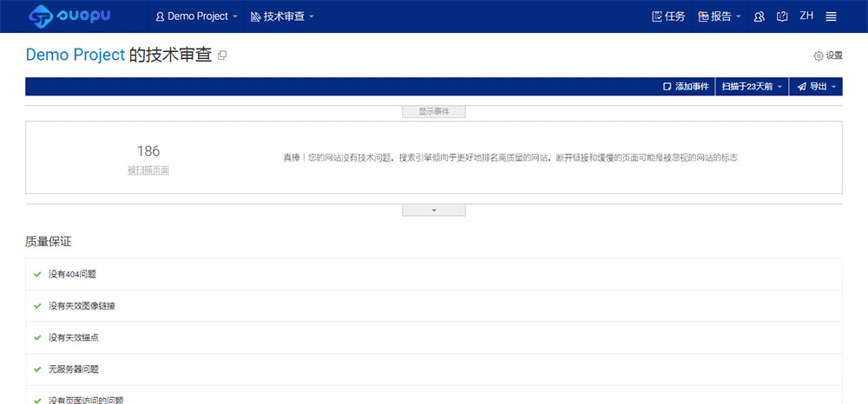The height and width of the screenshot is (404, 868).
Task: Select the 没有404问题 row
Action: pos(434,274)
